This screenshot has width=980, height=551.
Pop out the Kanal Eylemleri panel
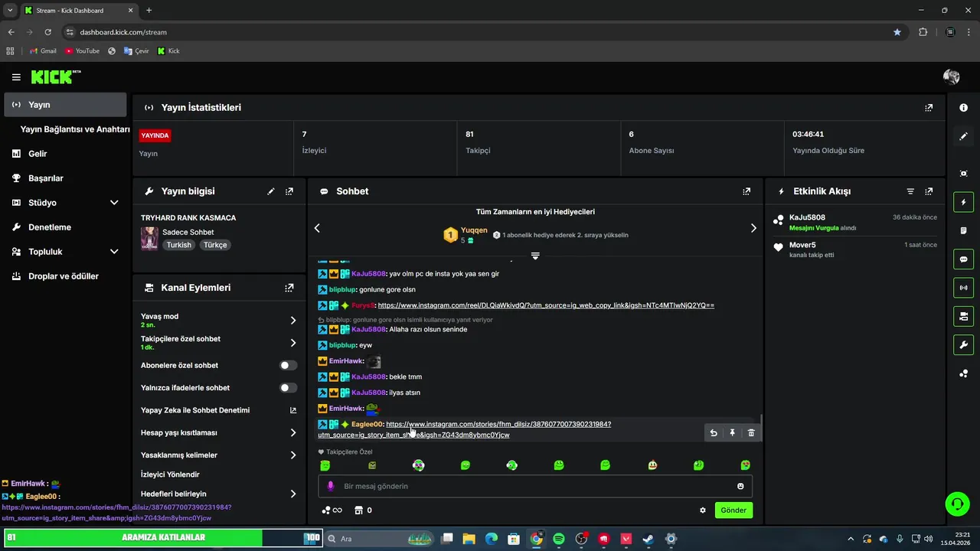click(289, 288)
